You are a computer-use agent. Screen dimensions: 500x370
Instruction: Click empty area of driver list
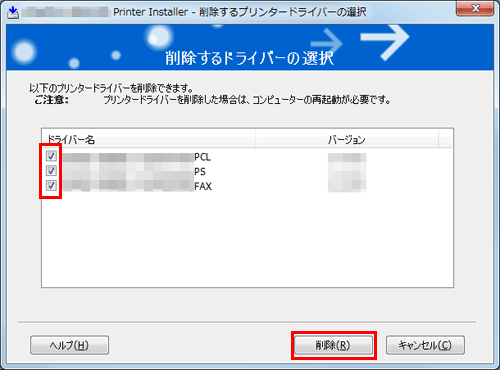click(247, 240)
